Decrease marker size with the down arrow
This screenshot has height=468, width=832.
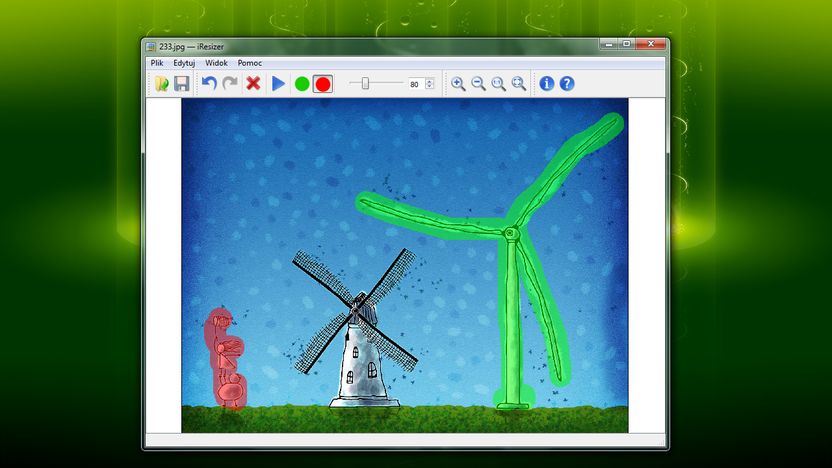pos(430,86)
